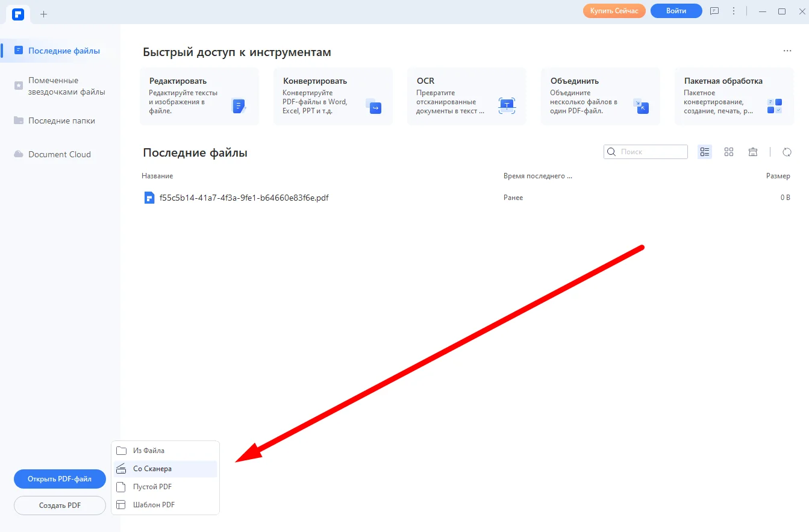Image resolution: width=809 pixels, height=532 pixels.
Task: Open the feedback message icon
Action: (x=714, y=11)
